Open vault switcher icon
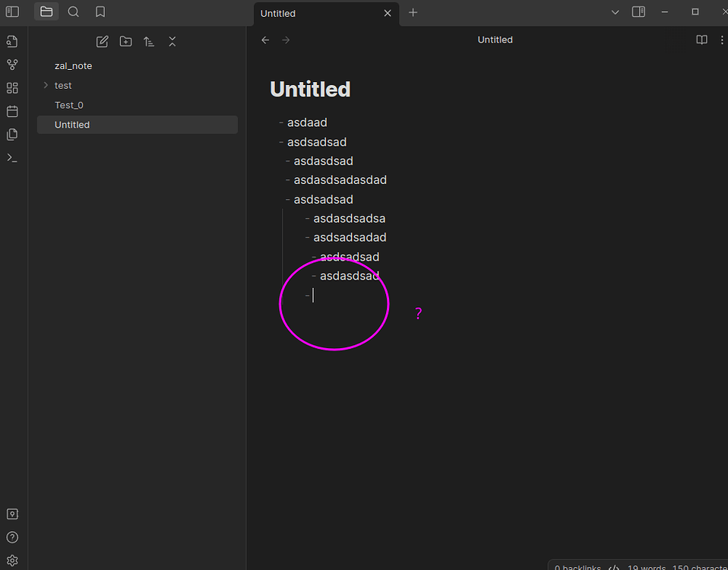 12,514
